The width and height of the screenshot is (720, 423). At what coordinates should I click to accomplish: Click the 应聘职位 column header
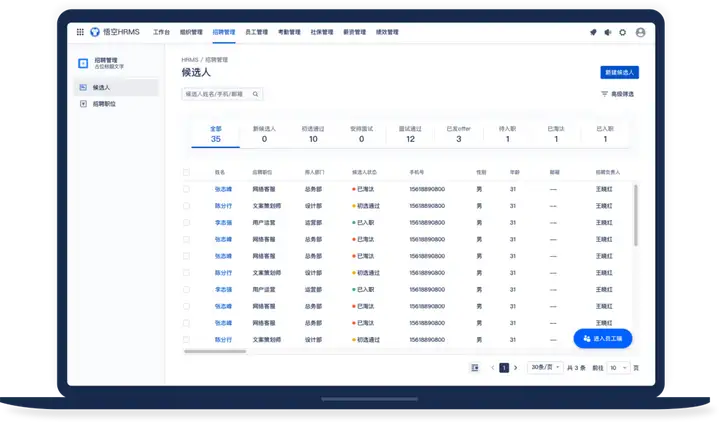point(262,172)
